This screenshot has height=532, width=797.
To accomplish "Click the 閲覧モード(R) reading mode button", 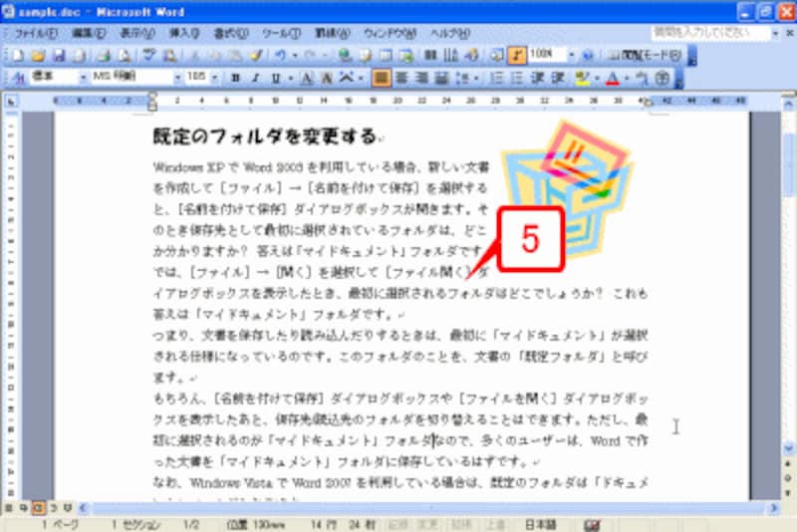I will tap(645, 55).
